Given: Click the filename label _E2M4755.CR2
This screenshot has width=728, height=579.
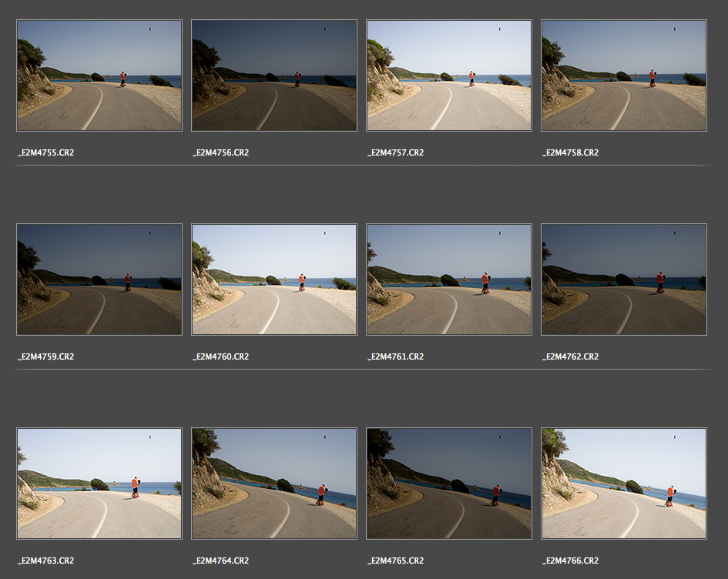Looking at the screenshot, I should coord(46,152).
